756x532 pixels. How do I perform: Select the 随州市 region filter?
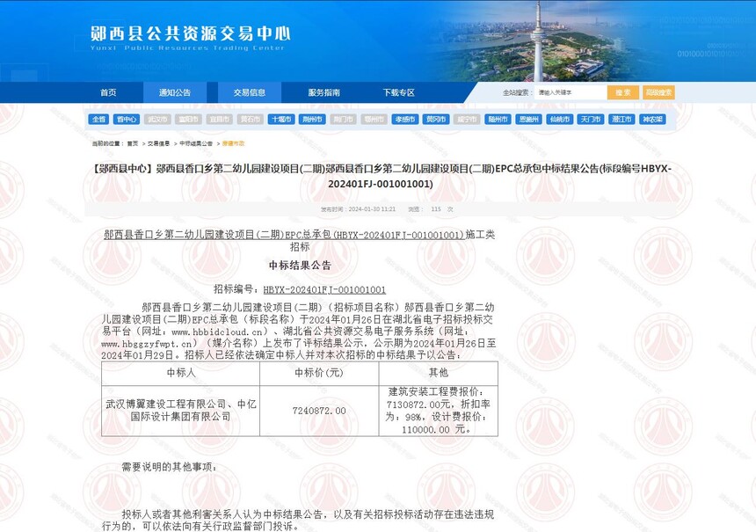coord(498,119)
